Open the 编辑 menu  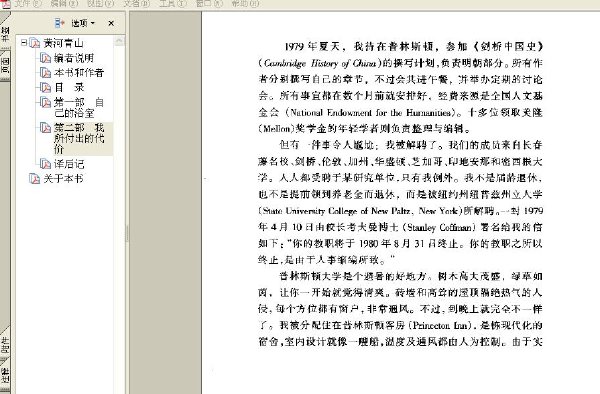[64, 4]
